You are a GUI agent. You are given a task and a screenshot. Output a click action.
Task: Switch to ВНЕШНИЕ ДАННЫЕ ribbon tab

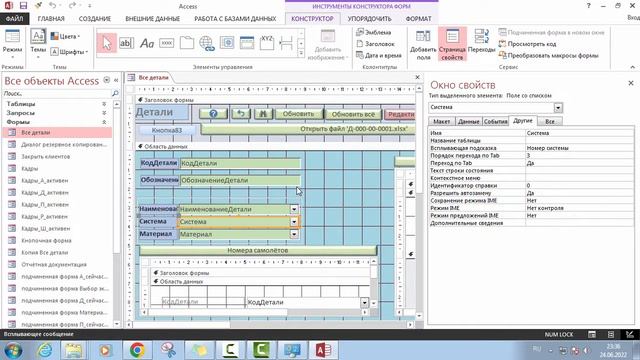[x=153, y=19]
